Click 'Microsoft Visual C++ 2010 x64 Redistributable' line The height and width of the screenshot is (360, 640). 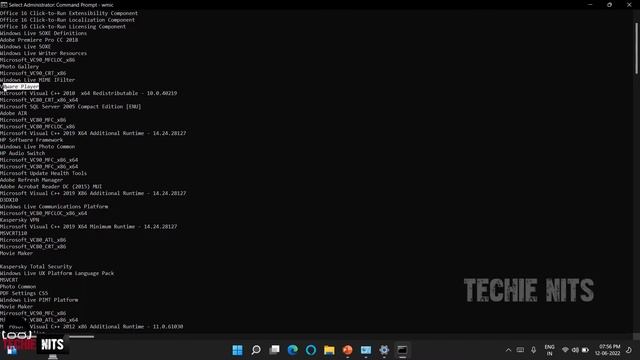pos(89,93)
